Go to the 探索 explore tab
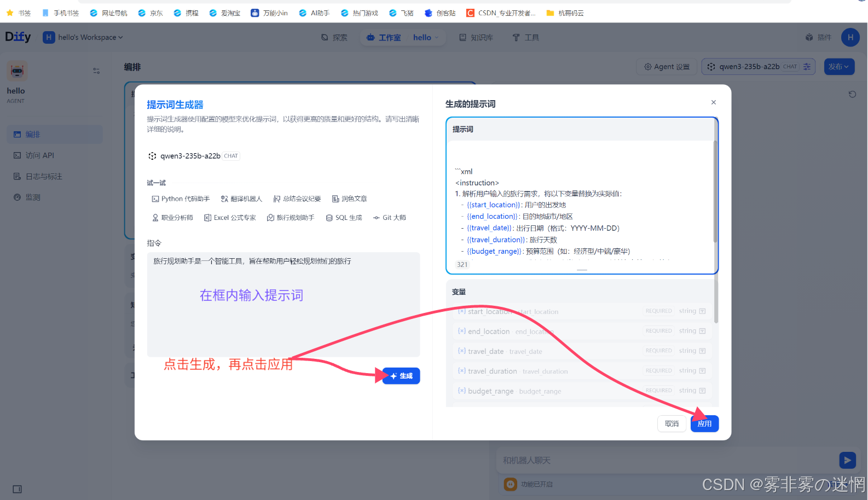This screenshot has width=868, height=500. click(334, 37)
